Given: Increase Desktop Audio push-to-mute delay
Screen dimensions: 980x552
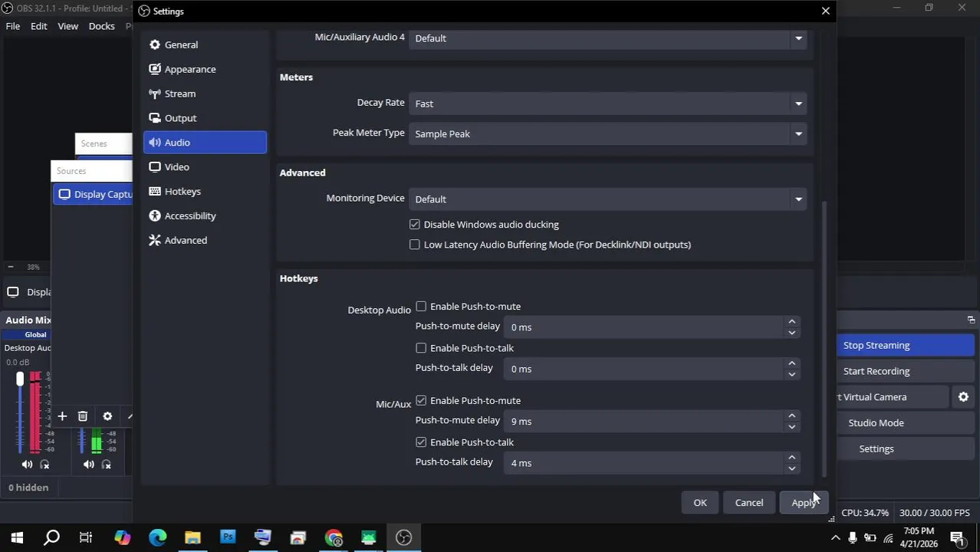Looking at the screenshot, I should (x=791, y=322).
